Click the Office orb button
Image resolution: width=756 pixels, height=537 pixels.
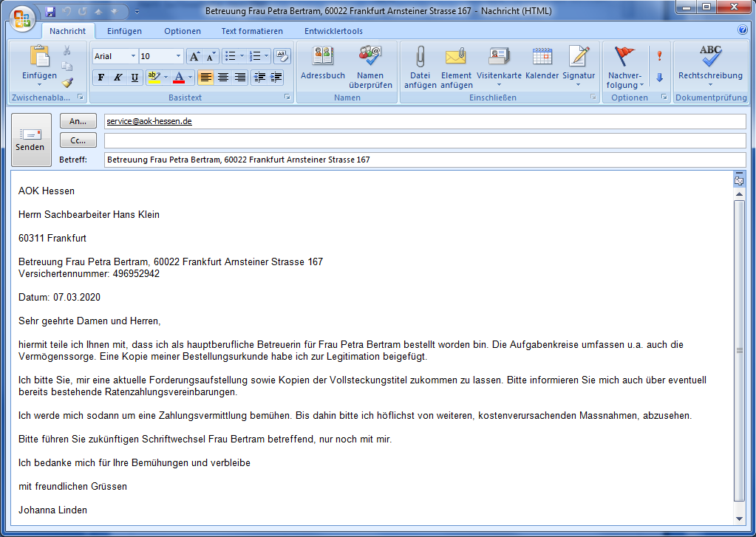coord(21,18)
